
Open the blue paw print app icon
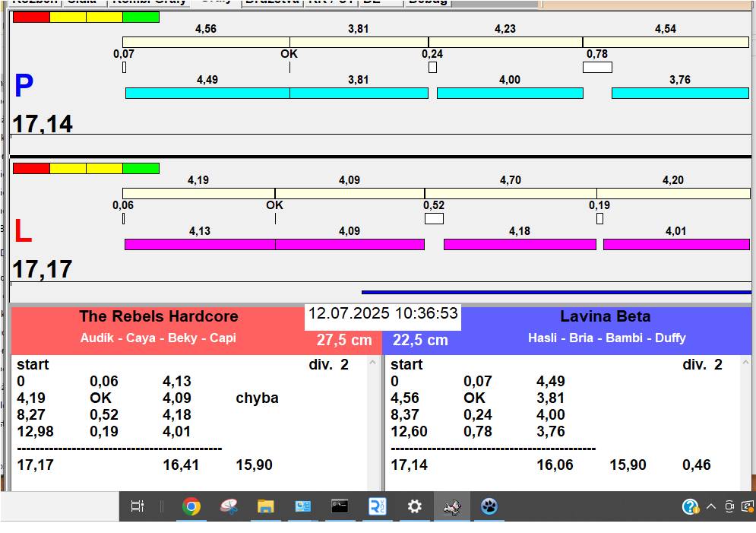click(489, 506)
